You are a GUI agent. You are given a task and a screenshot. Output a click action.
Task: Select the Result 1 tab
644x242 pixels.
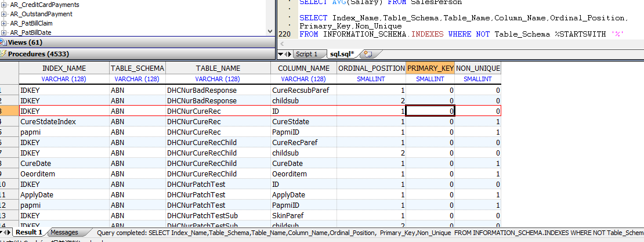28,232
